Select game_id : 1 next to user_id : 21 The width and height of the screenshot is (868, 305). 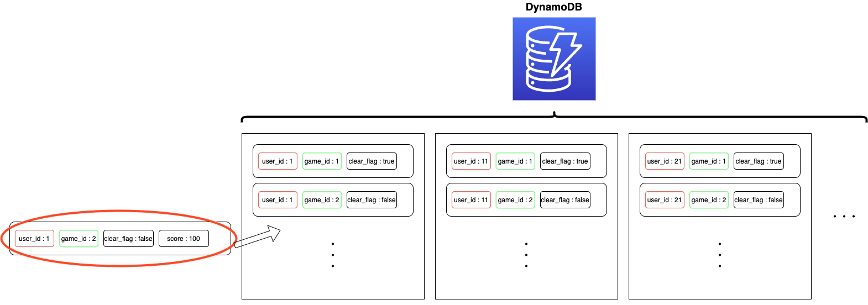[709, 161]
